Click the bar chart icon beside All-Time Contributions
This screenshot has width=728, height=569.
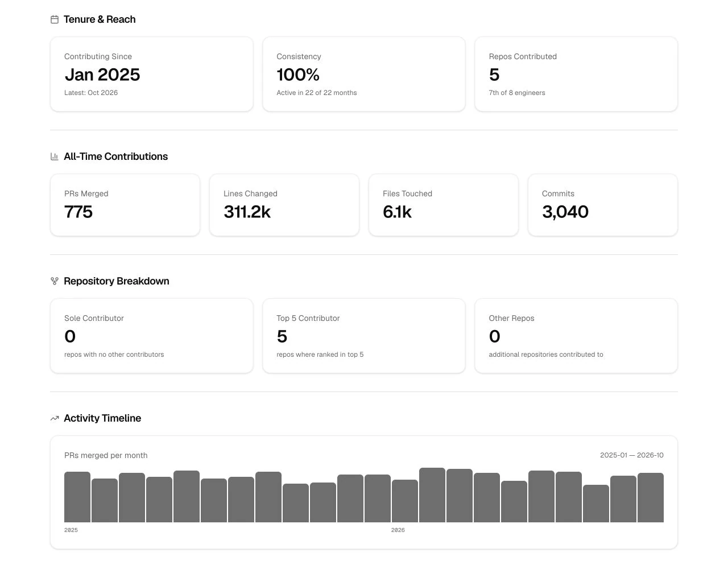[55, 156]
